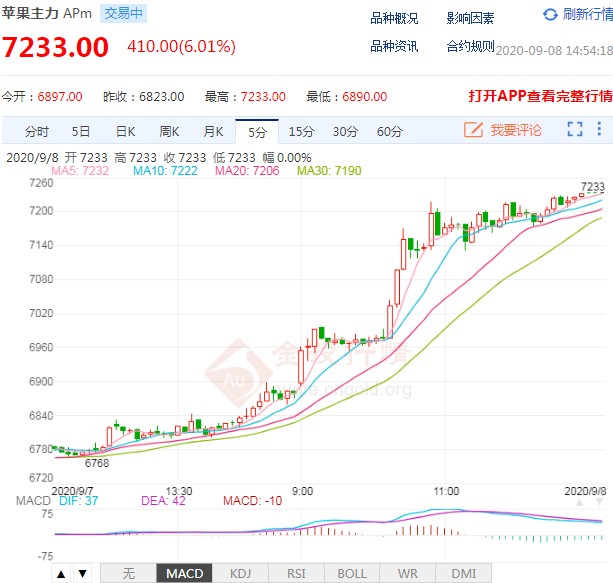Select the 日K chart tab

tap(125, 132)
